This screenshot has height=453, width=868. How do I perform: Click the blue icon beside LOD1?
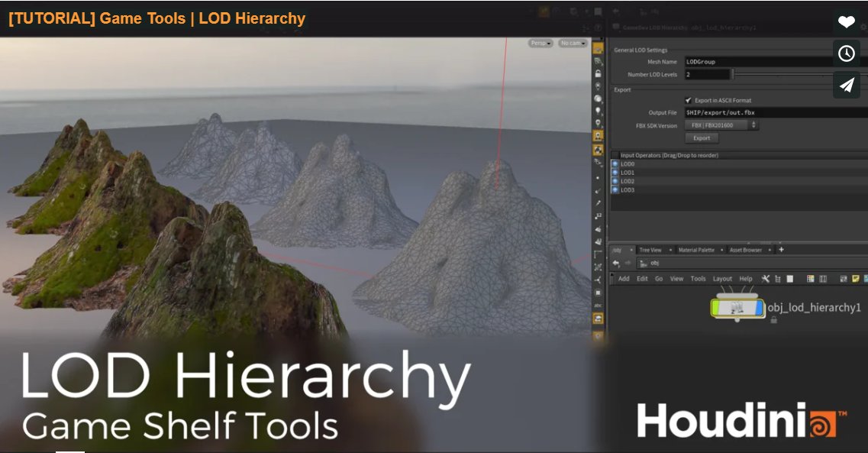click(615, 172)
